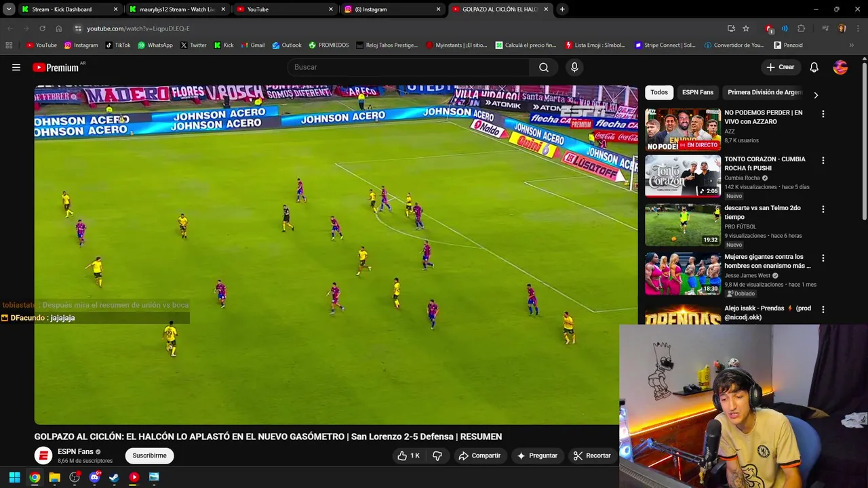The image size is (868, 488).
Task: Open options for Mujeres gigantes video
Action: pyautogui.click(x=823, y=258)
